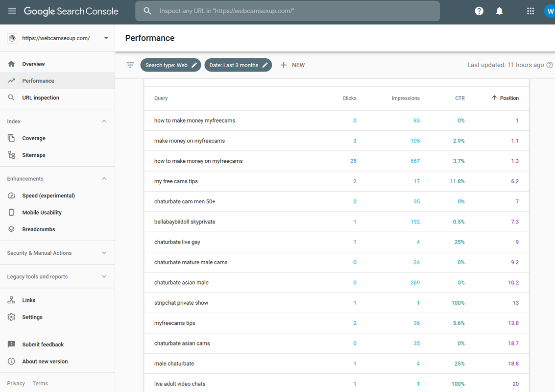Click the Coverage pages icon

(11, 138)
